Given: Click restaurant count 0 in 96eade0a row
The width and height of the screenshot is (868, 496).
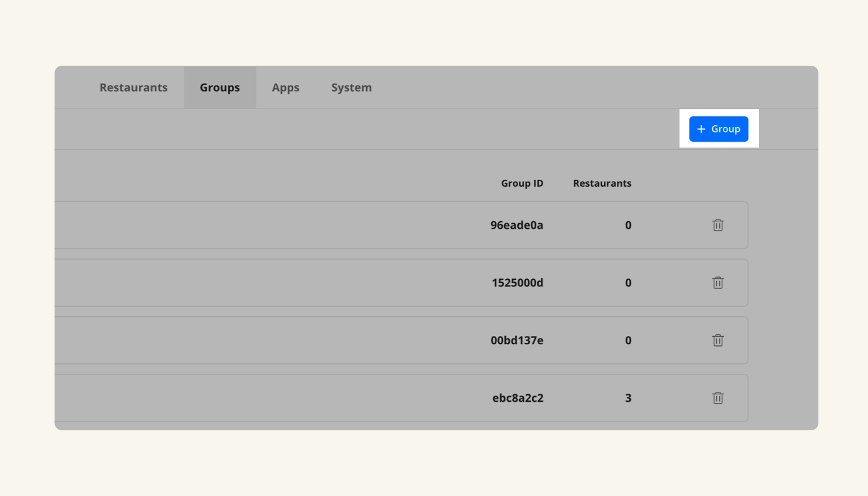Looking at the screenshot, I should click(628, 225).
